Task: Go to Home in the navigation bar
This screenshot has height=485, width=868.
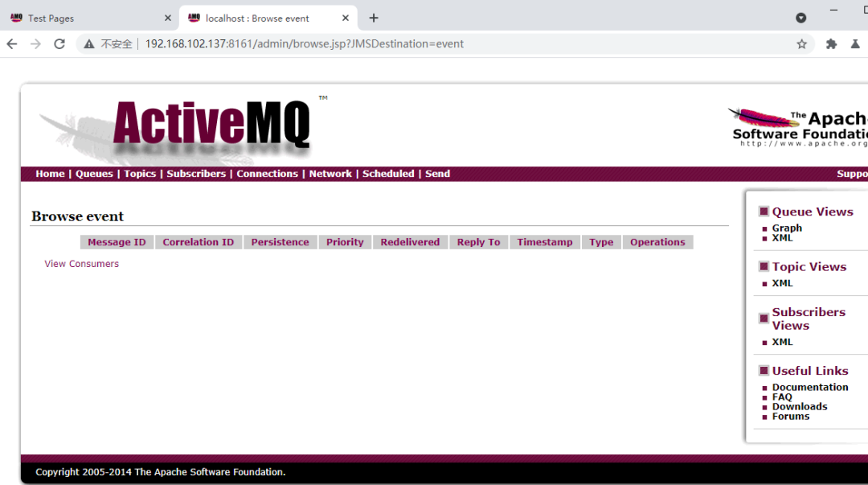Action: point(50,174)
